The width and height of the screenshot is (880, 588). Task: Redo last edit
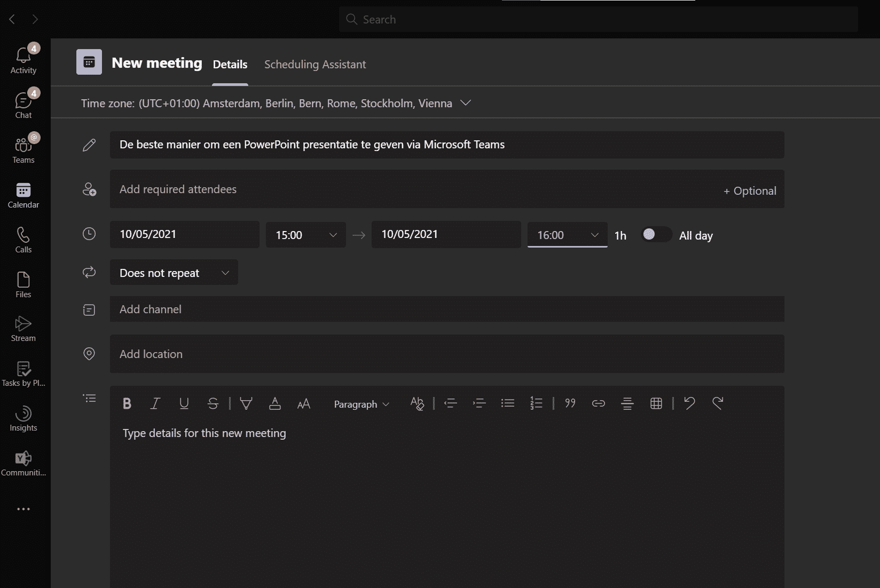click(718, 403)
